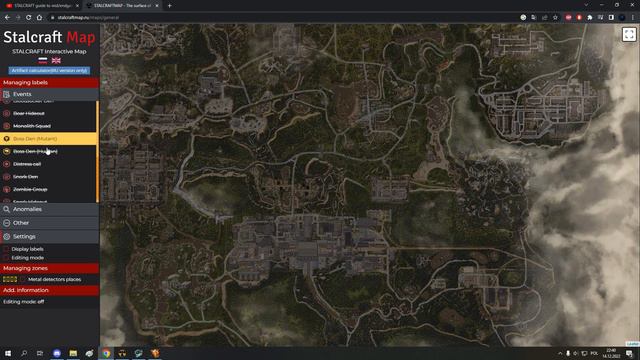Open the notification center
This screenshot has height=360, width=640.
pos(629,353)
